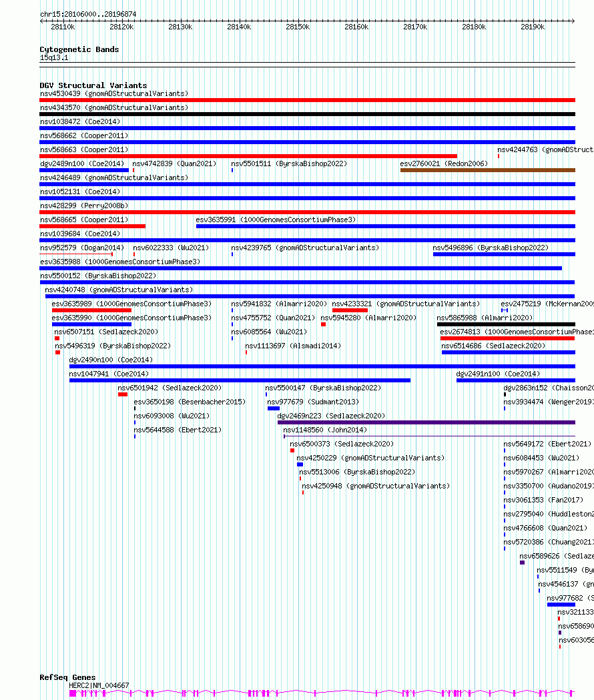The width and height of the screenshot is (594, 700).
Task: Select nsv6514686 (Sedlazeck2020) variant
Action: tap(493, 346)
